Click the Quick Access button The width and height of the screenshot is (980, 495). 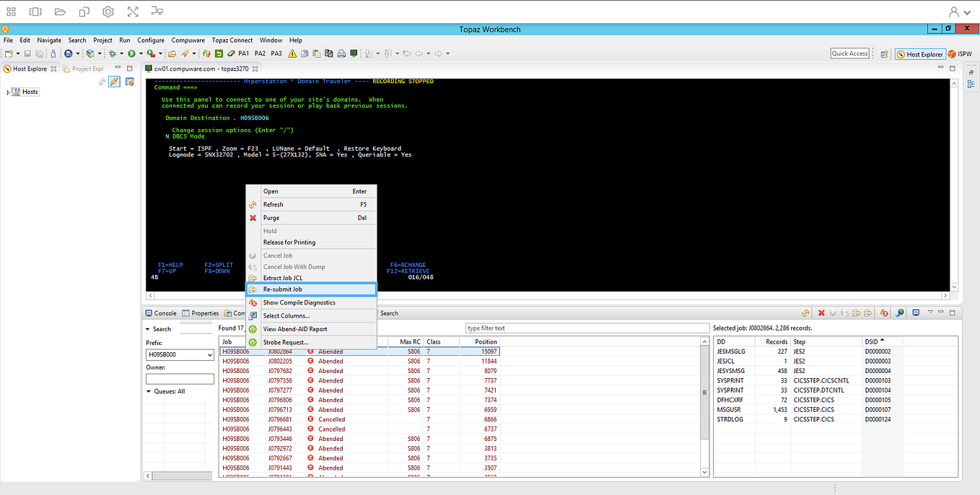pyautogui.click(x=849, y=53)
